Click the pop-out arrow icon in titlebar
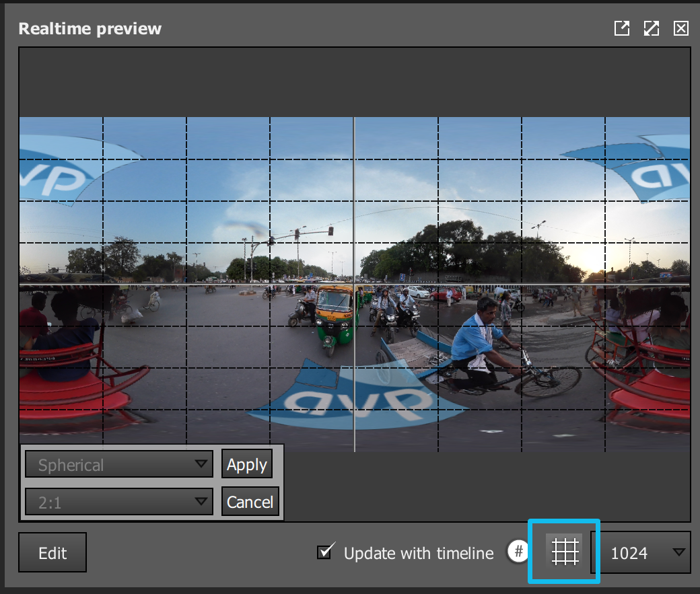Viewport: 700px width, 594px height. coord(621,28)
